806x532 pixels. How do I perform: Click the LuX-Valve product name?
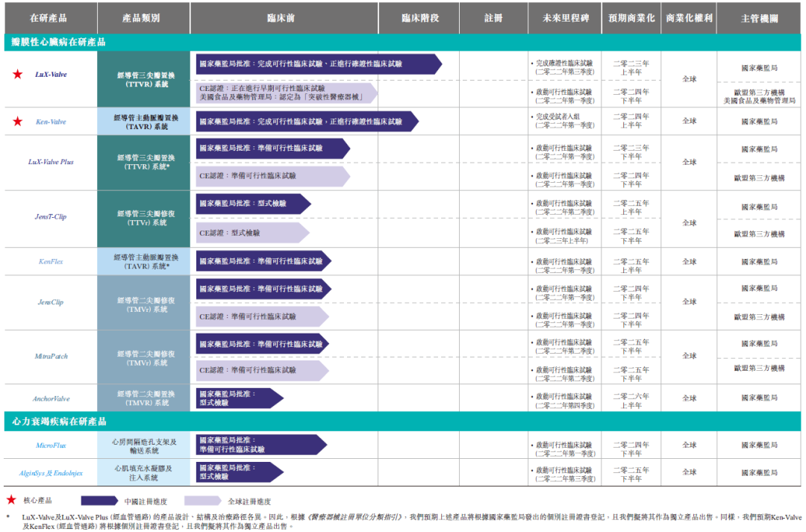coord(51,75)
